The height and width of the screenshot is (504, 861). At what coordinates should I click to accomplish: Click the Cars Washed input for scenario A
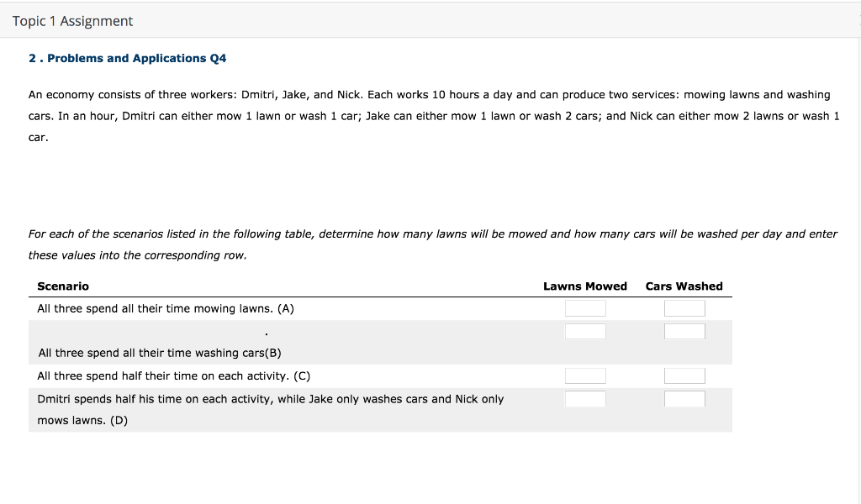coord(684,307)
